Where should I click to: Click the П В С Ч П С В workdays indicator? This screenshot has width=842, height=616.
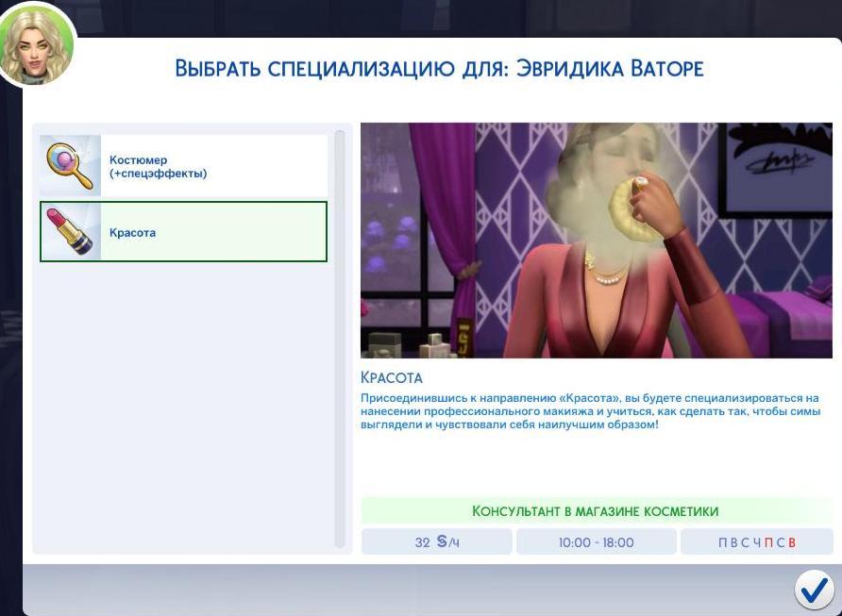tap(757, 542)
